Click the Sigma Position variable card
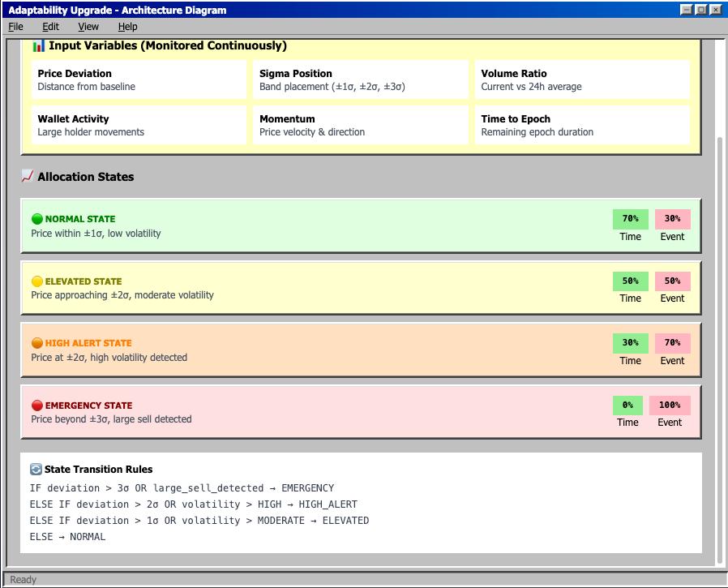 click(361, 79)
